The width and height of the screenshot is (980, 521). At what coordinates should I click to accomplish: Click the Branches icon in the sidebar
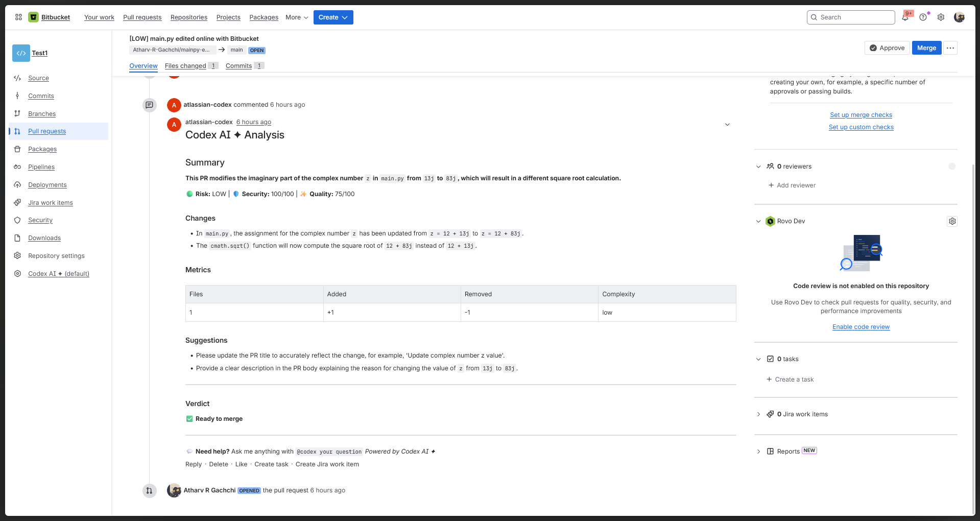point(17,114)
